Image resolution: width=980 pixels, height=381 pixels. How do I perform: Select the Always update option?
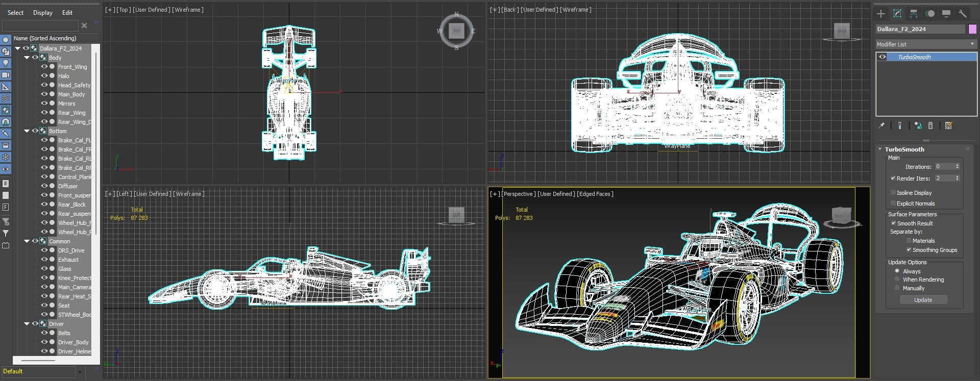click(x=897, y=271)
